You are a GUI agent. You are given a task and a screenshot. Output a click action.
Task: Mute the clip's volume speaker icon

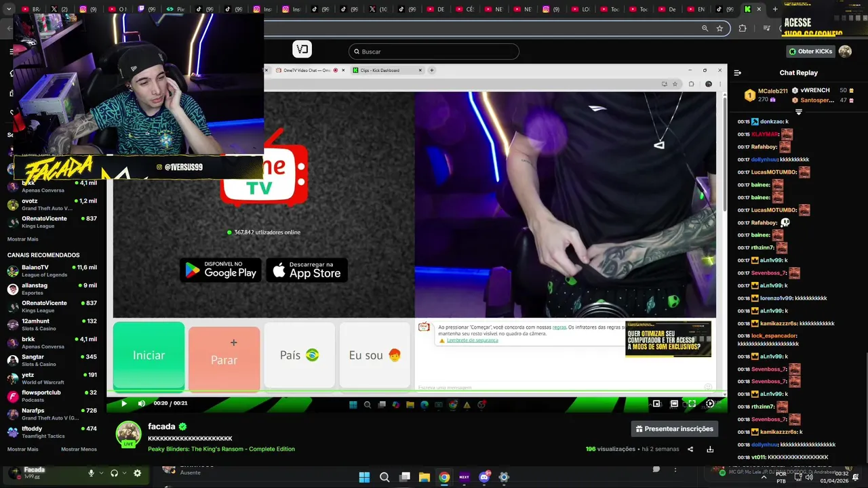pos(142,403)
